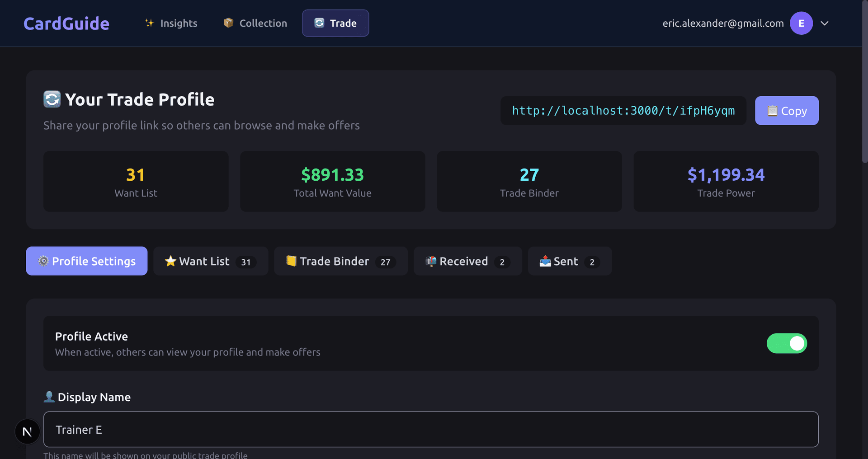Click the clipboard icon on the Copy button
868x459 pixels.
click(772, 111)
